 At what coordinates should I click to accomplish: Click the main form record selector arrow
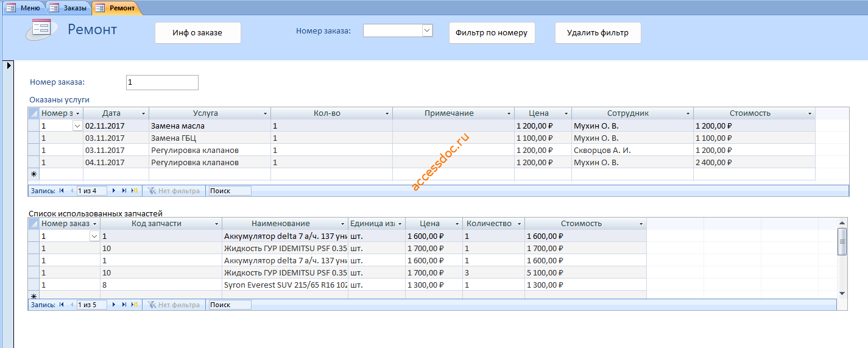(x=9, y=65)
